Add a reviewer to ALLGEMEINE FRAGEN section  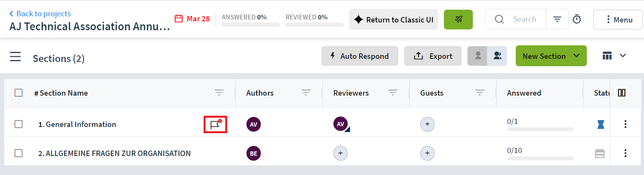[340, 153]
